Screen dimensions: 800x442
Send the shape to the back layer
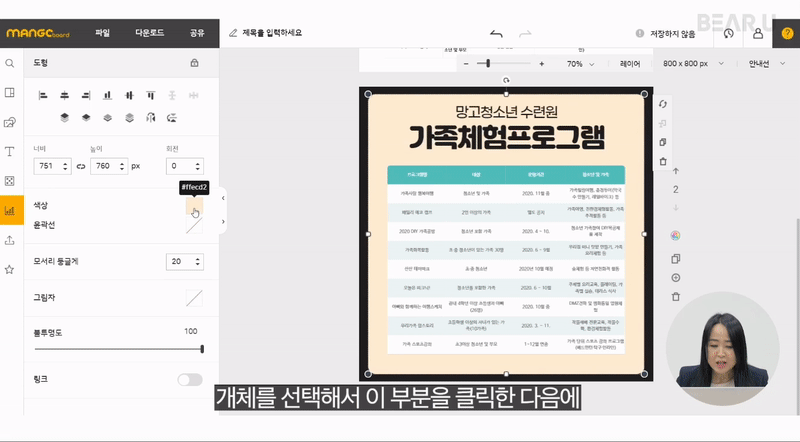click(129, 117)
